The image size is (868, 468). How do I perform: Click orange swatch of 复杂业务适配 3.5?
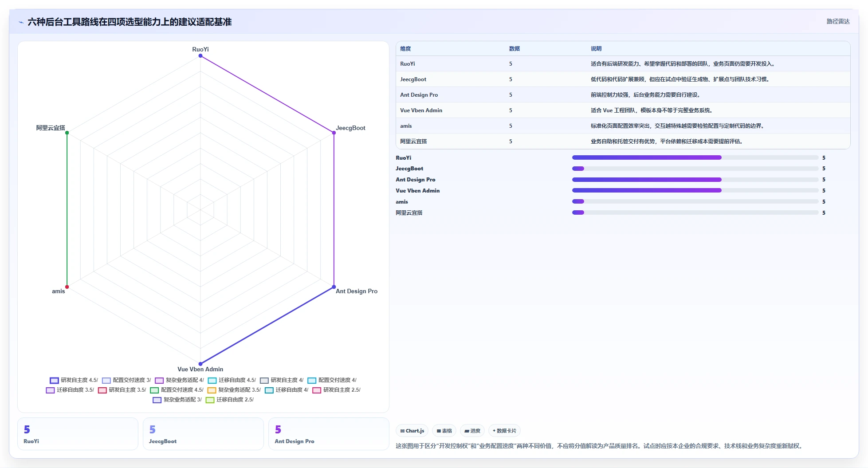tap(212, 390)
